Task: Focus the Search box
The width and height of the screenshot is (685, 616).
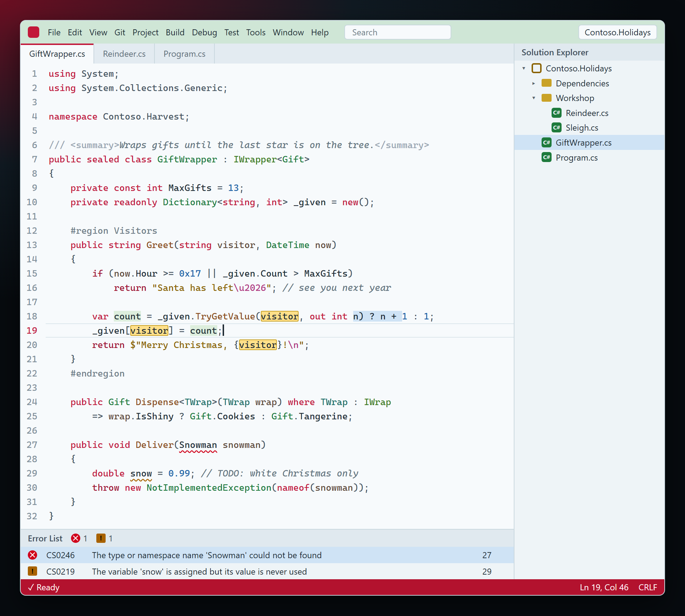Action: pyautogui.click(x=397, y=32)
